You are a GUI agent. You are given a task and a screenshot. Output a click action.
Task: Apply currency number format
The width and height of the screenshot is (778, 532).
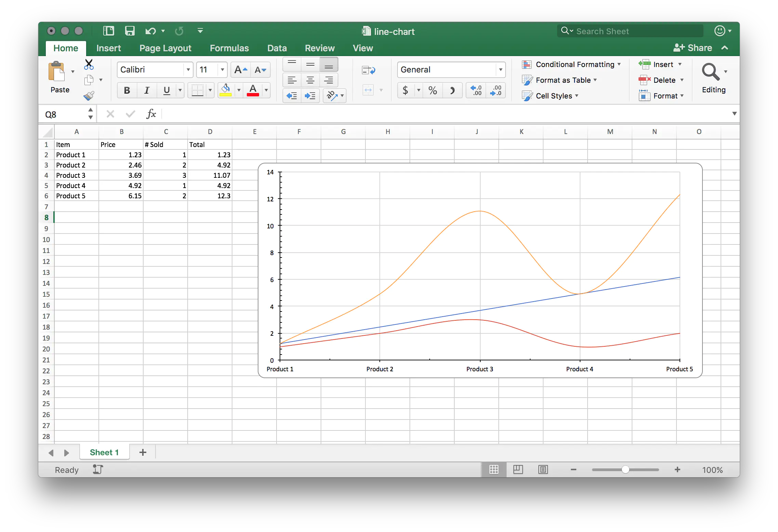405,90
